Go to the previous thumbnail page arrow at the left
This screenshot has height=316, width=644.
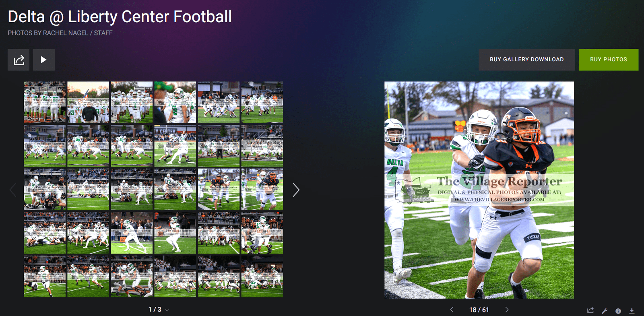click(13, 190)
